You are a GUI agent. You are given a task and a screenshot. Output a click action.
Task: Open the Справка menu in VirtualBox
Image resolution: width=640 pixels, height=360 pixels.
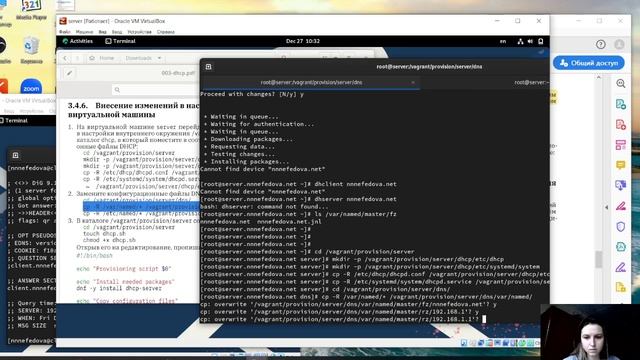point(166,32)
